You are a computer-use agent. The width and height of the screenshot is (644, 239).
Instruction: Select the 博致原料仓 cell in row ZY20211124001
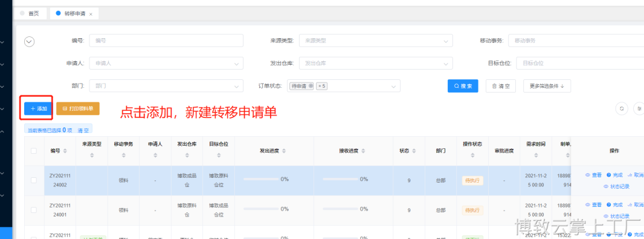(x=187, y=210)
